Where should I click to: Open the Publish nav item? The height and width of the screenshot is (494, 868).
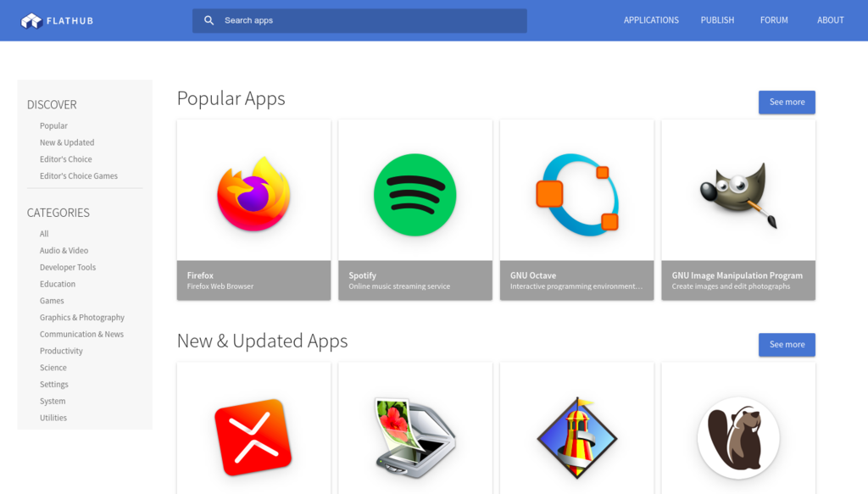click(x=717, y=20)
